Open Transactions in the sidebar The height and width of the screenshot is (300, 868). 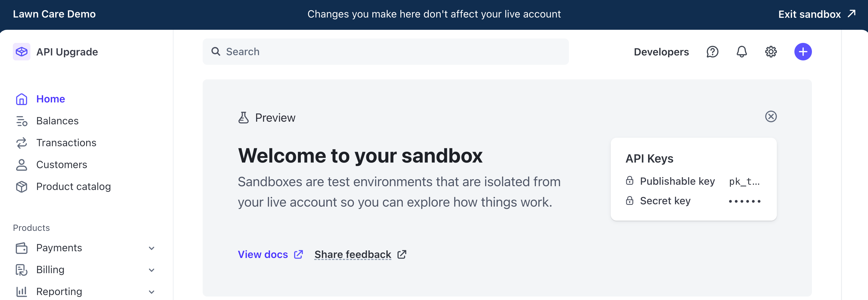point(66,143)
